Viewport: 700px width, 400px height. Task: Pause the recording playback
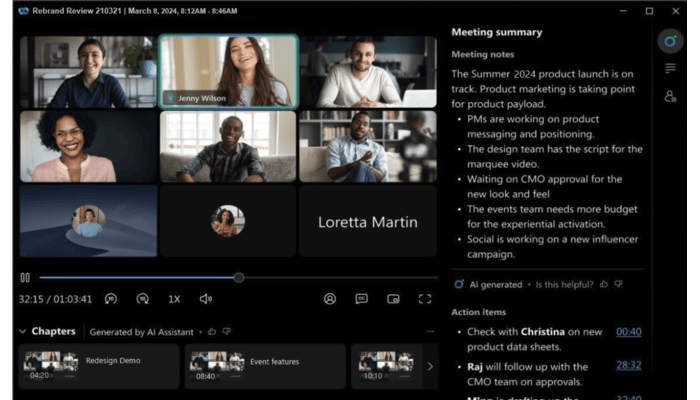[x=25, y=277]
